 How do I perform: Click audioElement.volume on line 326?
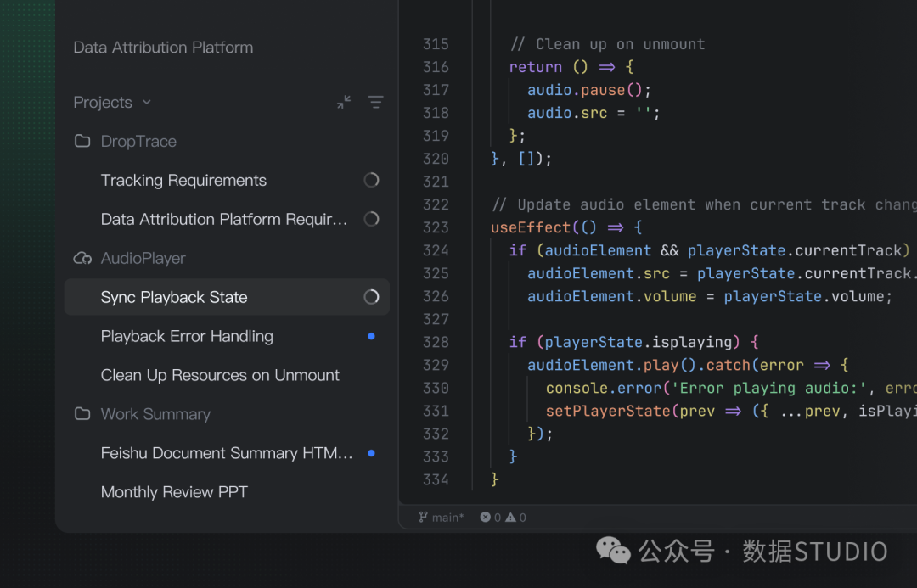[611, 296]
